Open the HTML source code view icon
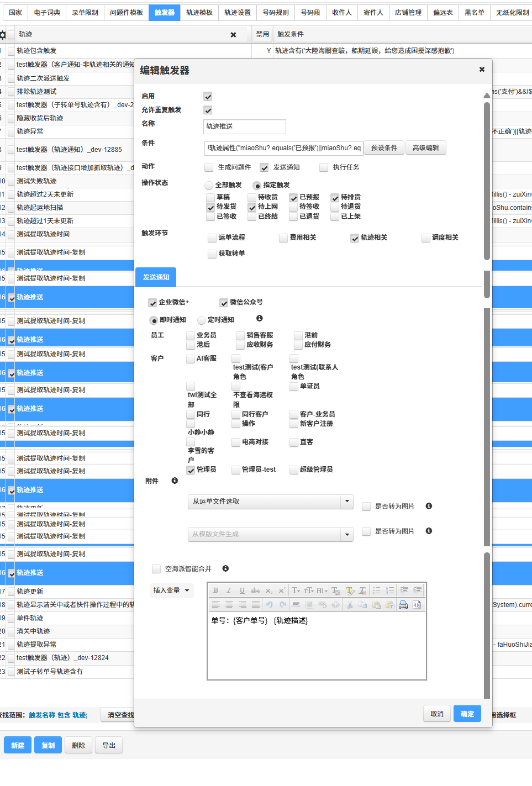 [417, 605]
